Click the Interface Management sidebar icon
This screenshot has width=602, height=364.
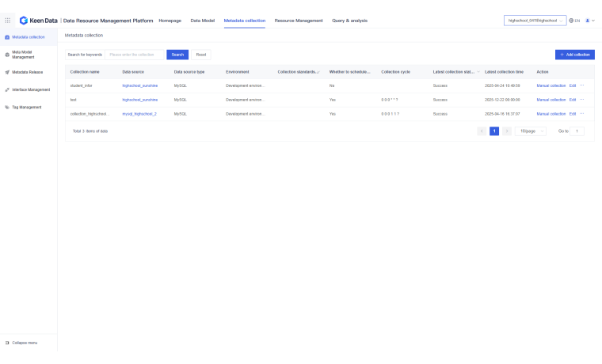(7, 89)
